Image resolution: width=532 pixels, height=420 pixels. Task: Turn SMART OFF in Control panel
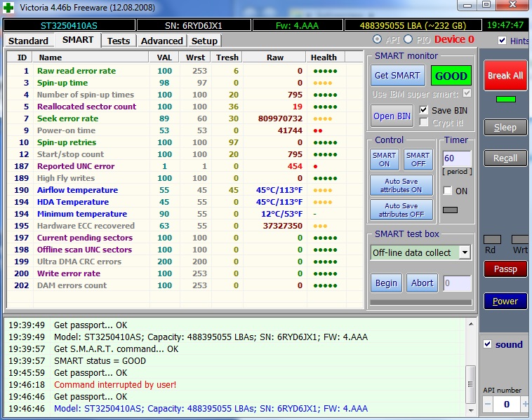point(418,159)
